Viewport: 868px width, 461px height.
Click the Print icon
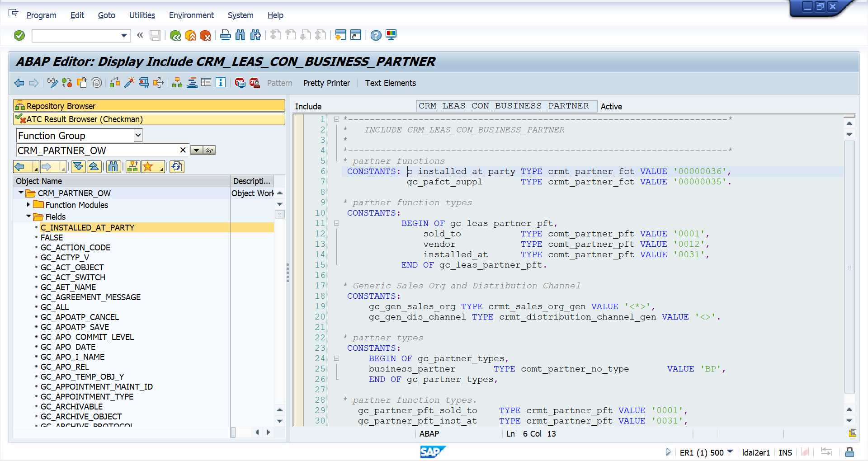(226, 35)
